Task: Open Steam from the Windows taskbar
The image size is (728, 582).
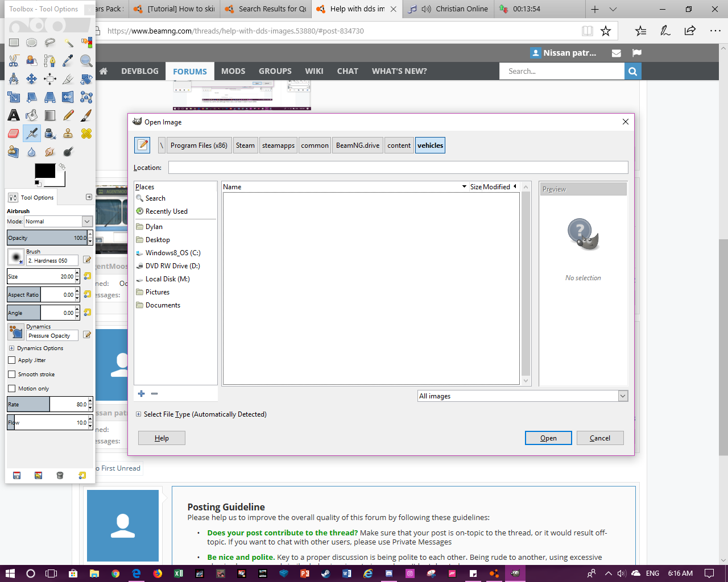Action: [x=325, y=573]
